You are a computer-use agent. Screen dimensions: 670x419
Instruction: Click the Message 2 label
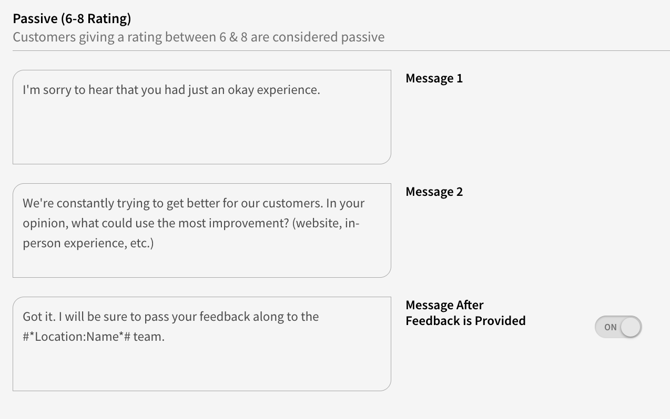pyautogui.click(x=434, y=191)
